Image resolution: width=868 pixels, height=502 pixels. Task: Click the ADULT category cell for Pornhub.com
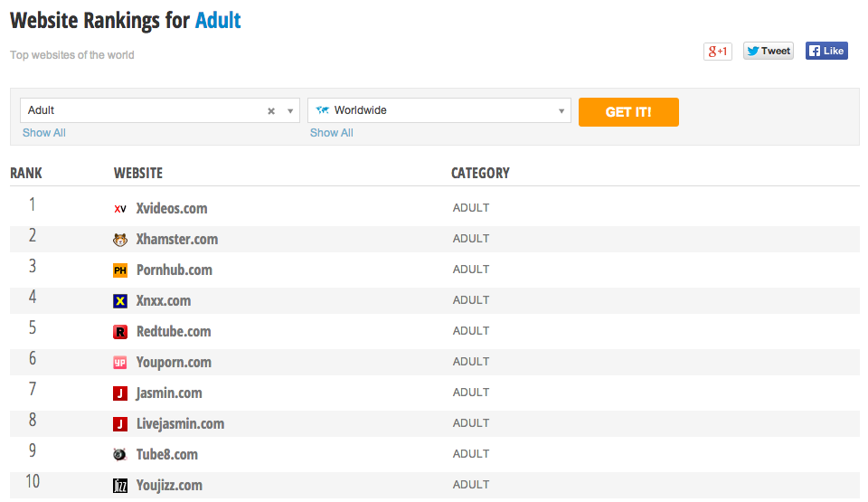[471, 270]
